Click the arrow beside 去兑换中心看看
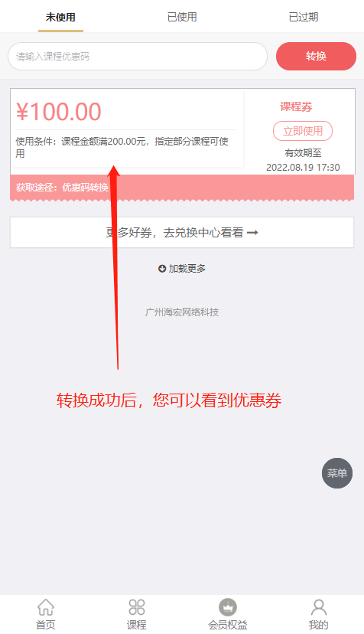Screen dimensions: 364x634 click(252, 233)
